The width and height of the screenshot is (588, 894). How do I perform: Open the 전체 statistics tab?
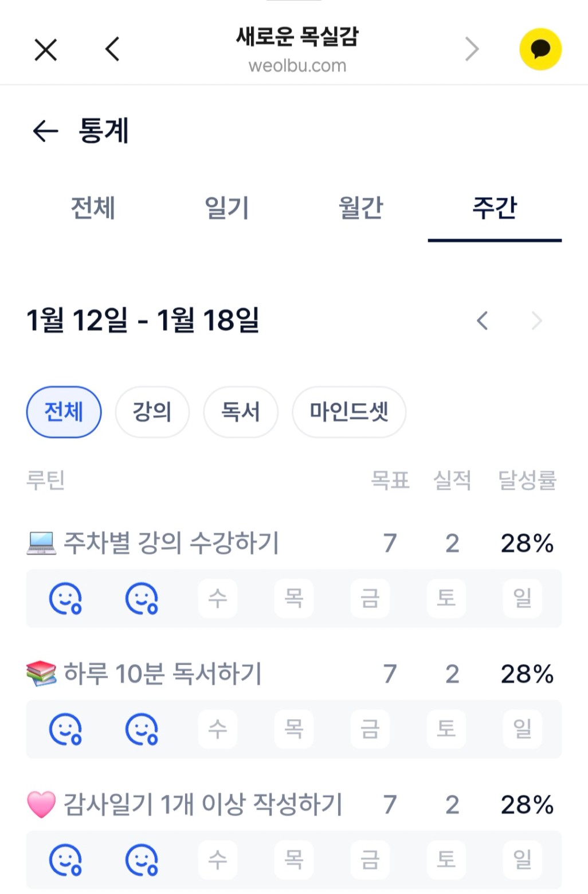pos(93,208)
